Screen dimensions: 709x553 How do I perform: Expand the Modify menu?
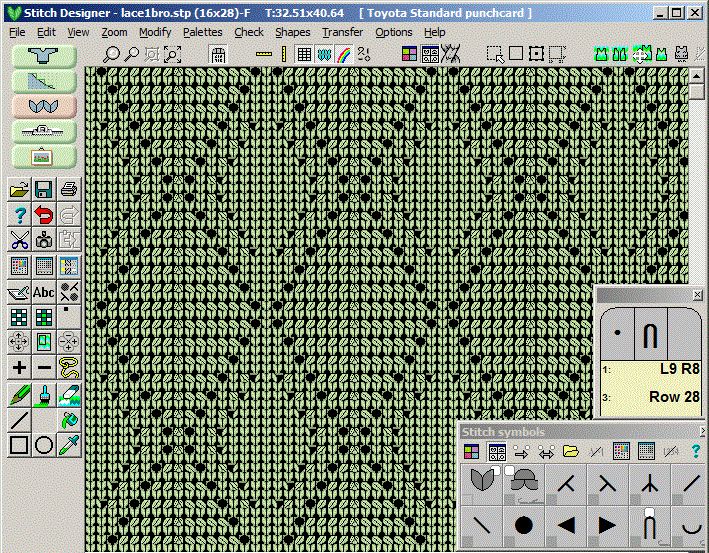pyautogui.click(x=155, y=32)
